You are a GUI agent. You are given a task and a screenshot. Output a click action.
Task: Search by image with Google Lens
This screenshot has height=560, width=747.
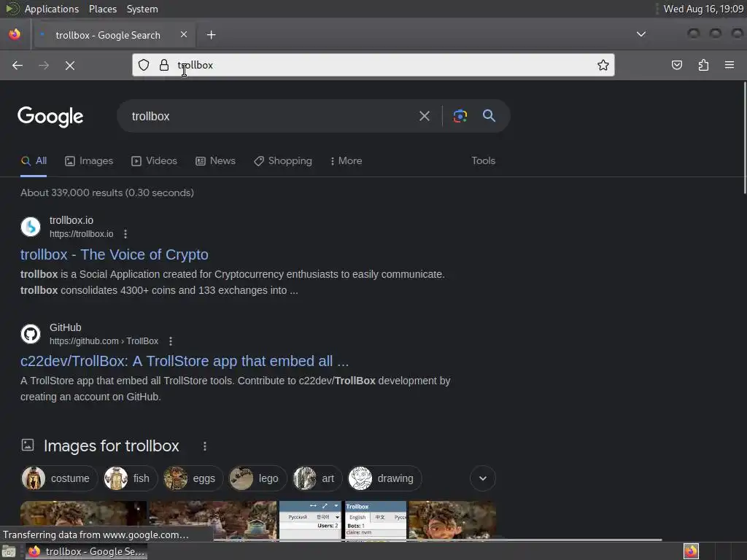point(460,116)
